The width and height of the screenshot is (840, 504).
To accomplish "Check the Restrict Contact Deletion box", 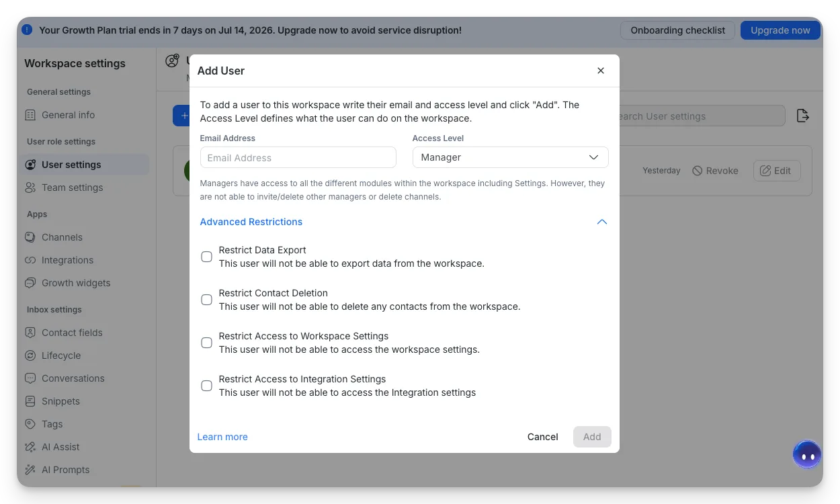I will point(207,300).
